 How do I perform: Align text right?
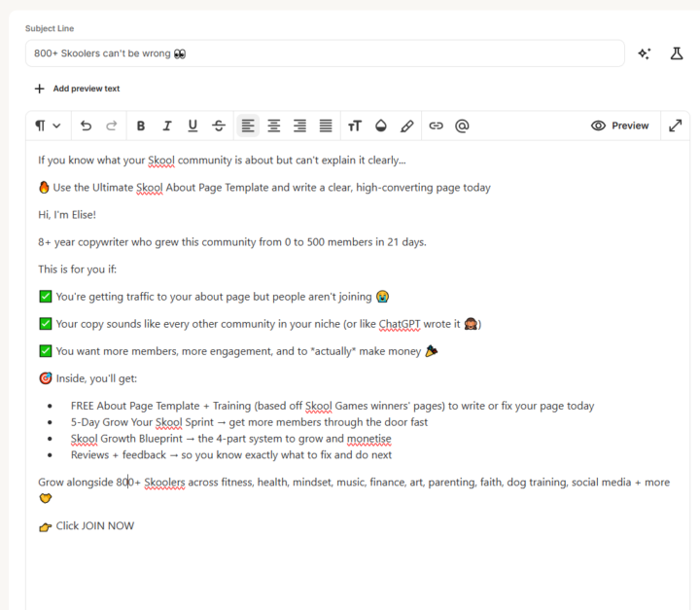(299, 126)
